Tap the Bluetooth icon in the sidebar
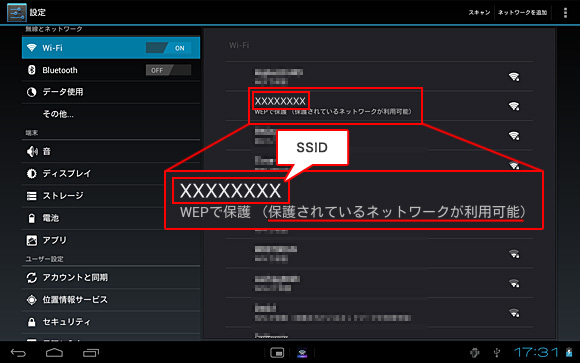 (32, 70)
